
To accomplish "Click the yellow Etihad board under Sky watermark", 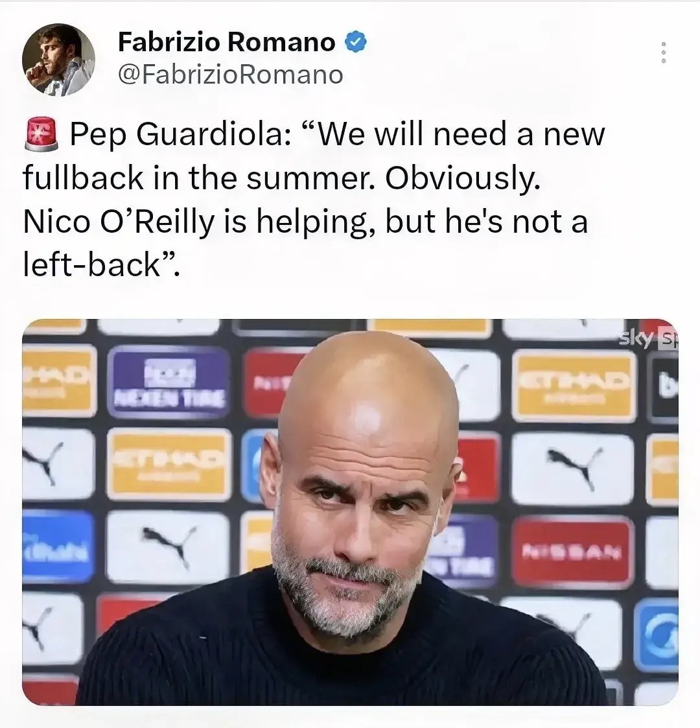I will tap(574, 386).
